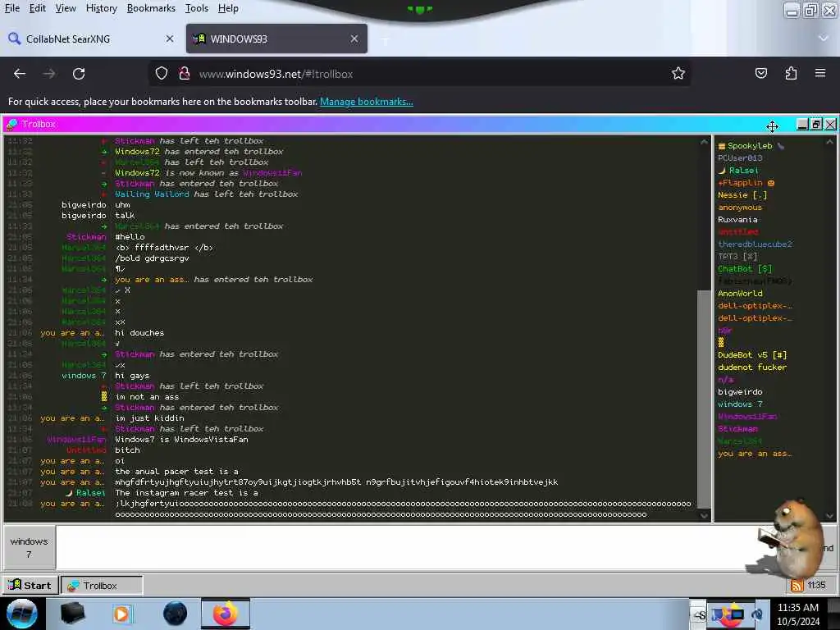Open the View menu
This screenshot has height=630, width=840.
coord(66,8)
